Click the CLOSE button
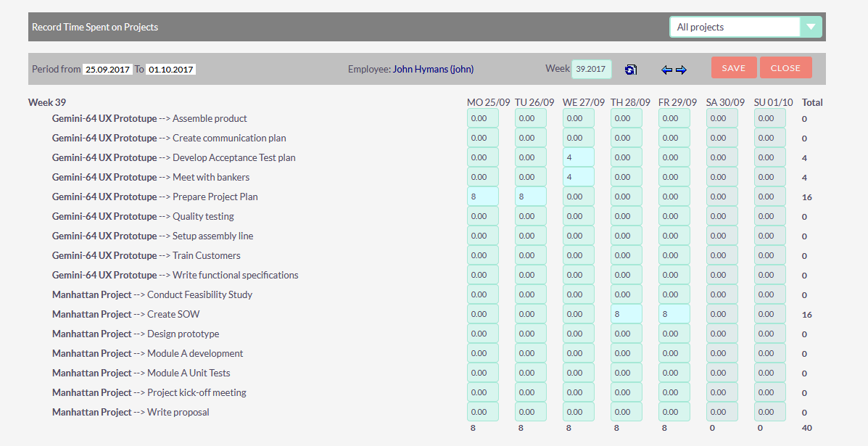 click(x=785, y=68)
